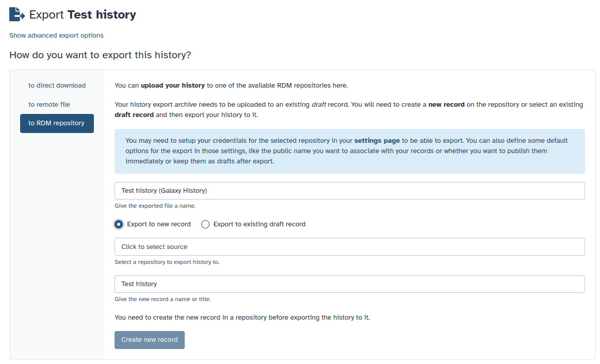600x364 pixels.
Task: Select the 'to RDM repository' export tab
Action: tap(57, 123)
